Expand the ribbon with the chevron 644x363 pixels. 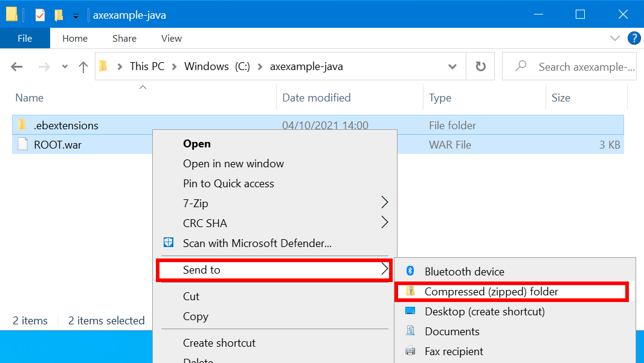coord(615,38)
